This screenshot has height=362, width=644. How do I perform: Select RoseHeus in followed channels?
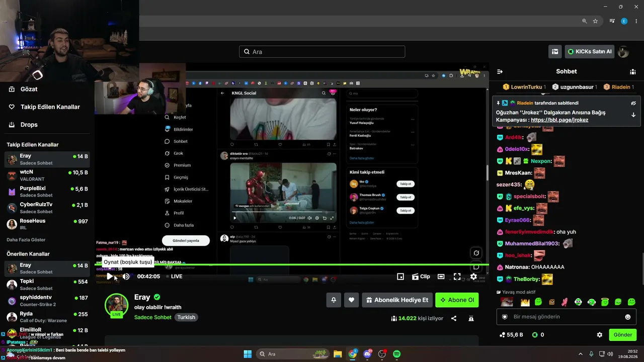[47, 224]
